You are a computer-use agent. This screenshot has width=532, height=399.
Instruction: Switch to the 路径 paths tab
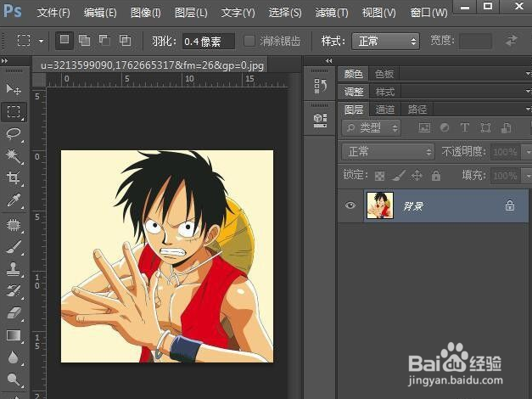[417, 110]
